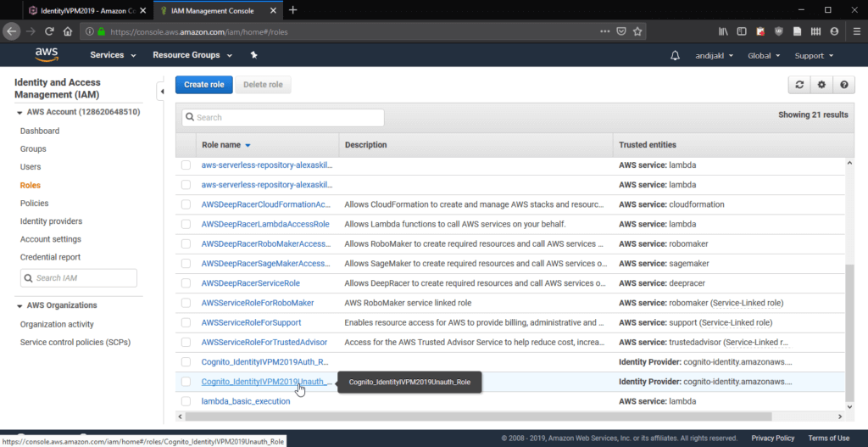868x447 pixels.
Task: Sort by Role name column arrow
Action: [248, 145]
